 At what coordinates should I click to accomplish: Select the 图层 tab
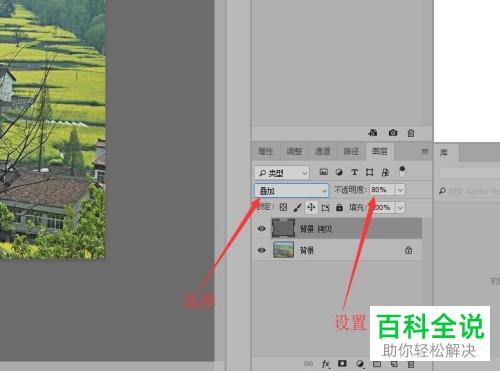pyautogui.click(x=380, y=151)
